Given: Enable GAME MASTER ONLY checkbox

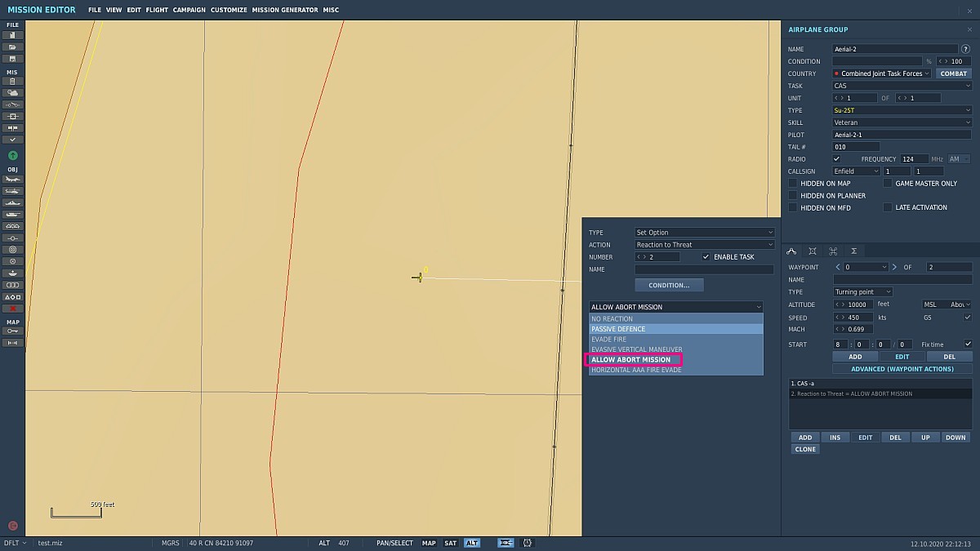Looking at the screenshot, I should pos(888,184).
